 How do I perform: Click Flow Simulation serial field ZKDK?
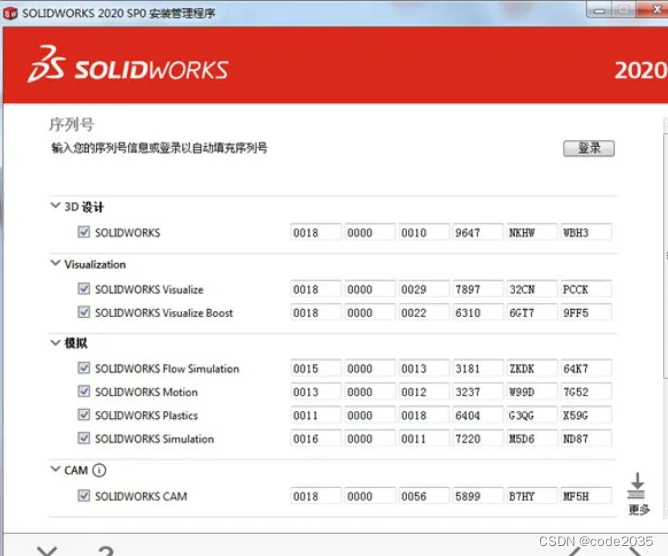click(532, 369)
